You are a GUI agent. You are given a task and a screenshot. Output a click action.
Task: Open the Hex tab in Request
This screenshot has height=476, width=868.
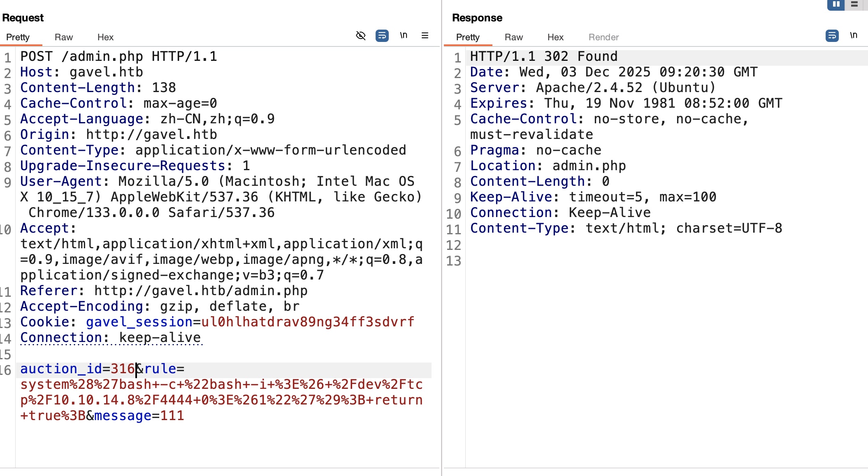tap(105, 37)
